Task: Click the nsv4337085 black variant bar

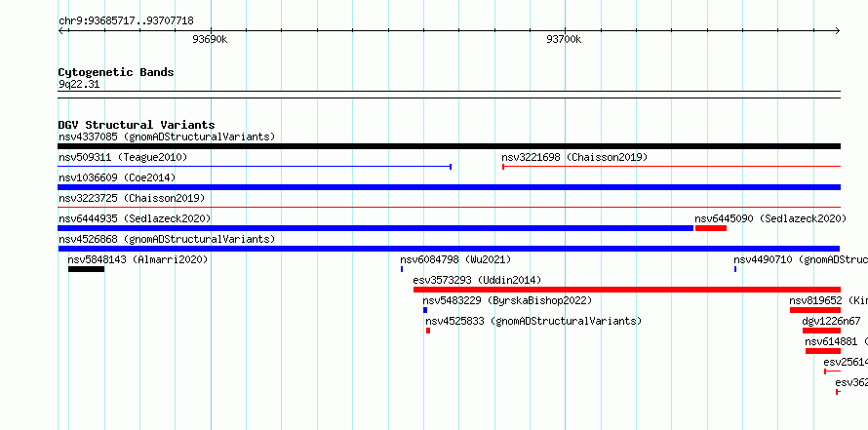Action: 449,146
